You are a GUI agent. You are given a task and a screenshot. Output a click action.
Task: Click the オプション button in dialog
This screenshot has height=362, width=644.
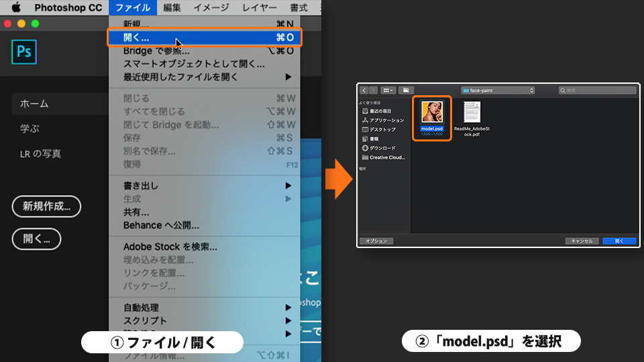point(376,241)
